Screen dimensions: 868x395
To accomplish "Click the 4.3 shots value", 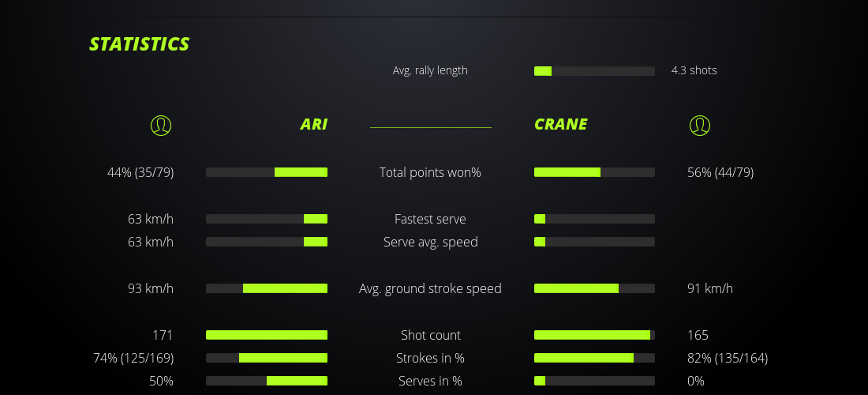I will 694,70.
